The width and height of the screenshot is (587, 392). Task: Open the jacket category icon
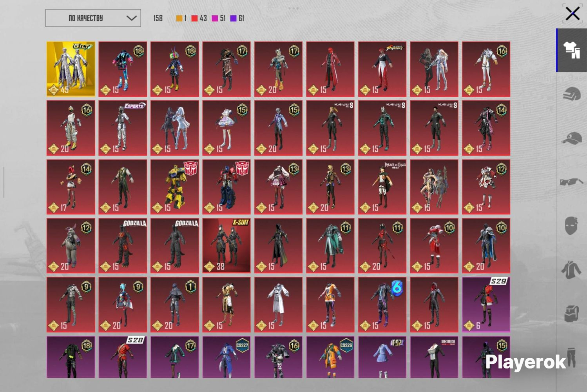(571, 270)
